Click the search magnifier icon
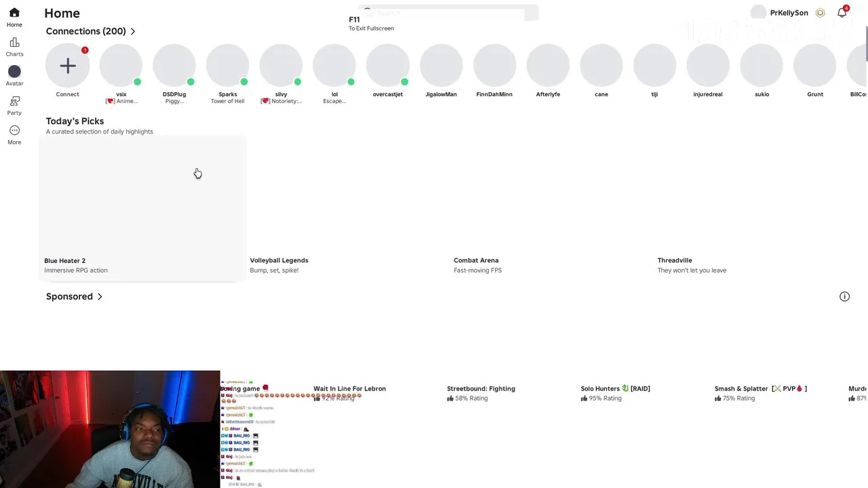This screenshot has height=488, width=868. 368,13
